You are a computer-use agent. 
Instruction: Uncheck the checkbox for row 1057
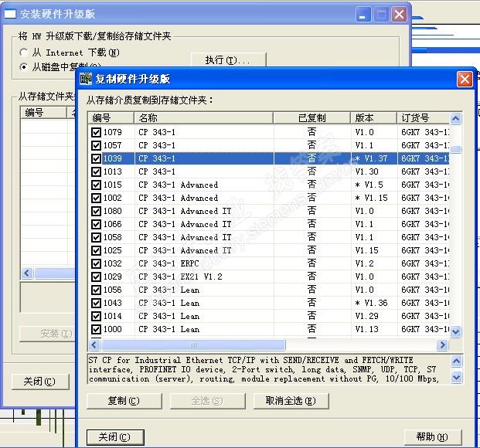96,145
